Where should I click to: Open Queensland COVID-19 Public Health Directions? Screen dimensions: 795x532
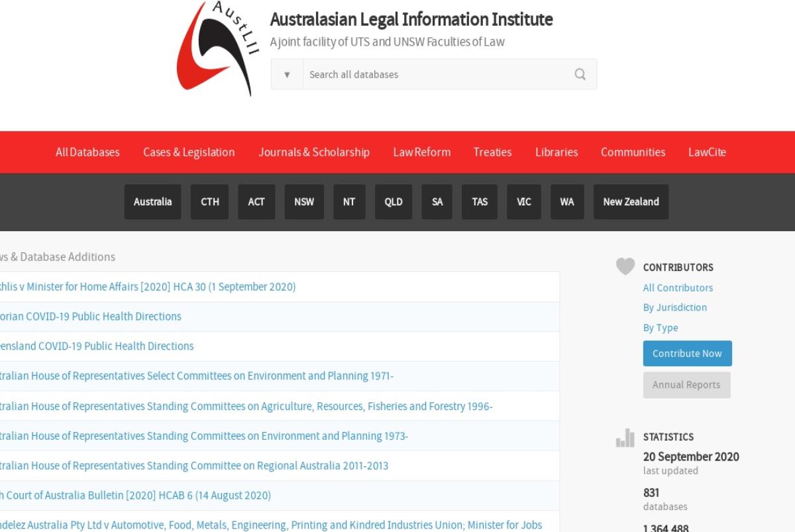[97, 346]
